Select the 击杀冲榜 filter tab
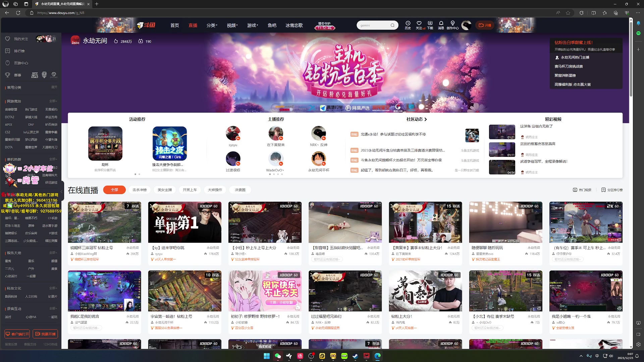 [140, 190]
